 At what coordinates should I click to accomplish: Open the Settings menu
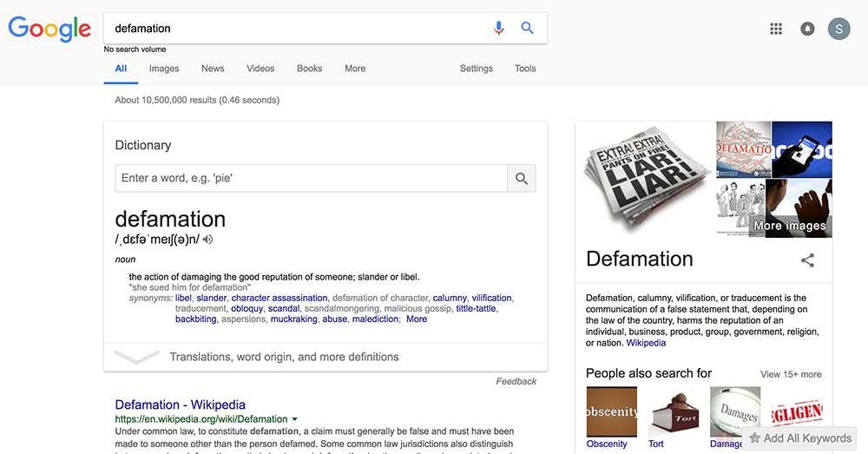click(x=476, y=69)
